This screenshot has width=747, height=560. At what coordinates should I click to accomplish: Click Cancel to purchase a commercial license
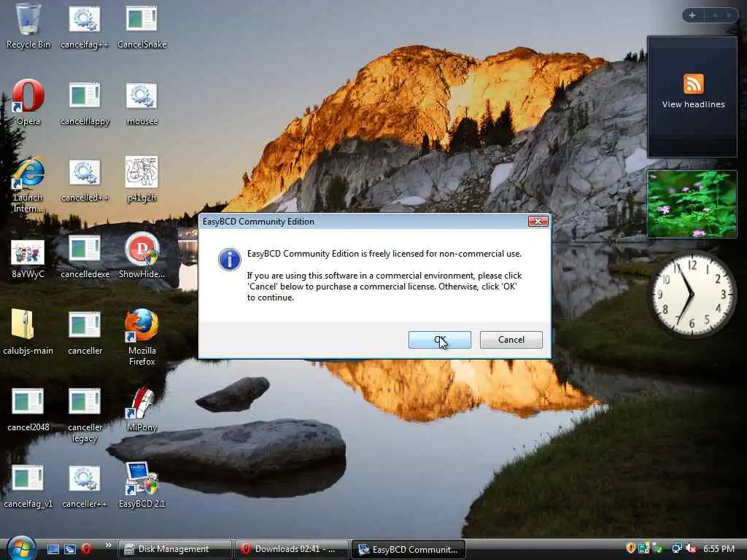point(511,340)
